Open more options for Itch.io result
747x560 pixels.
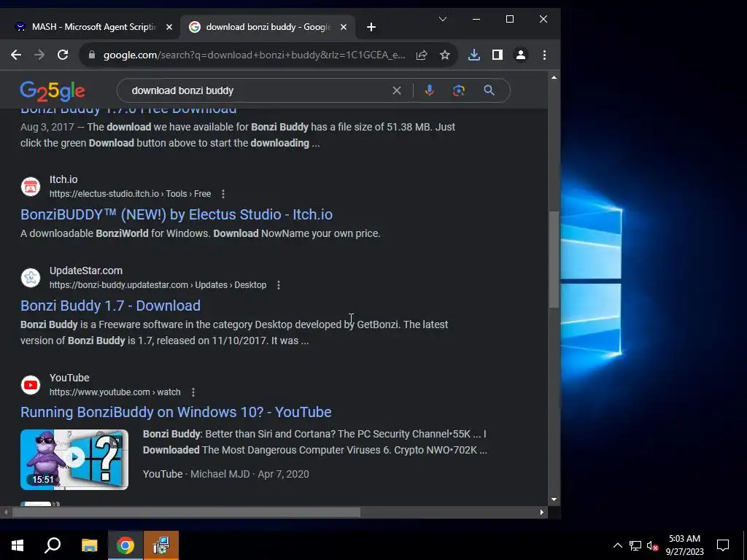pos(223,194)
